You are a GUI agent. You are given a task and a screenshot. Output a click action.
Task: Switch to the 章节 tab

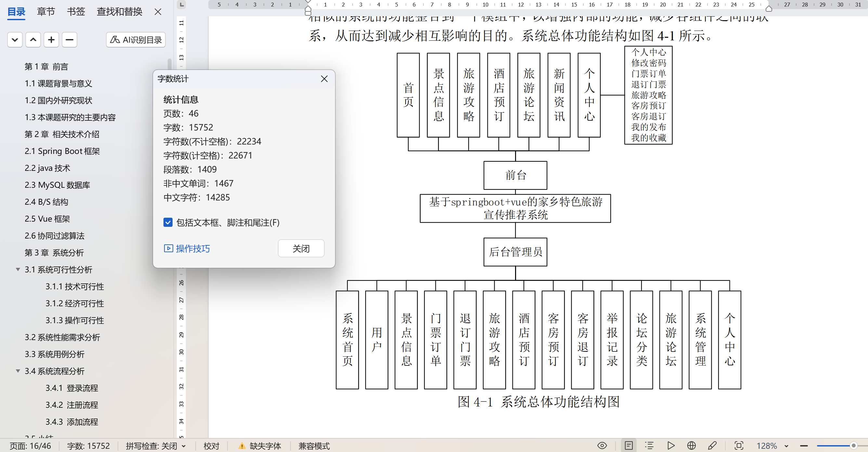(46, 12)
